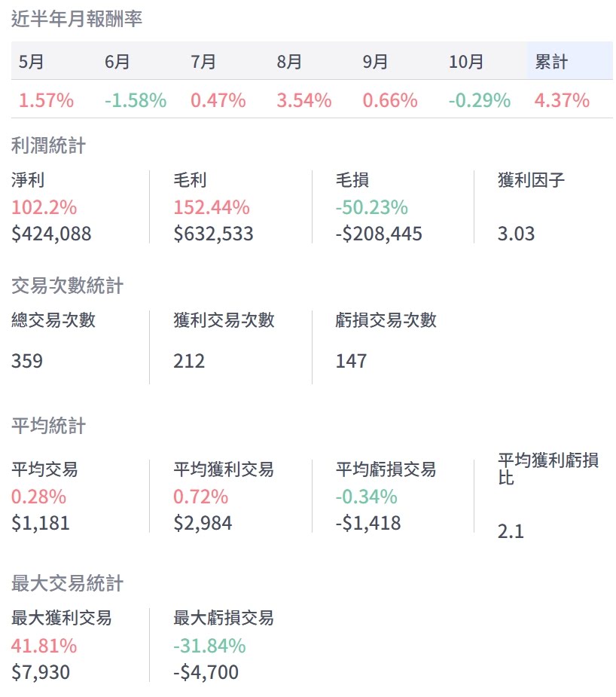Click the 最大獲利交易 percentage 41.81%

pos(44,646)
